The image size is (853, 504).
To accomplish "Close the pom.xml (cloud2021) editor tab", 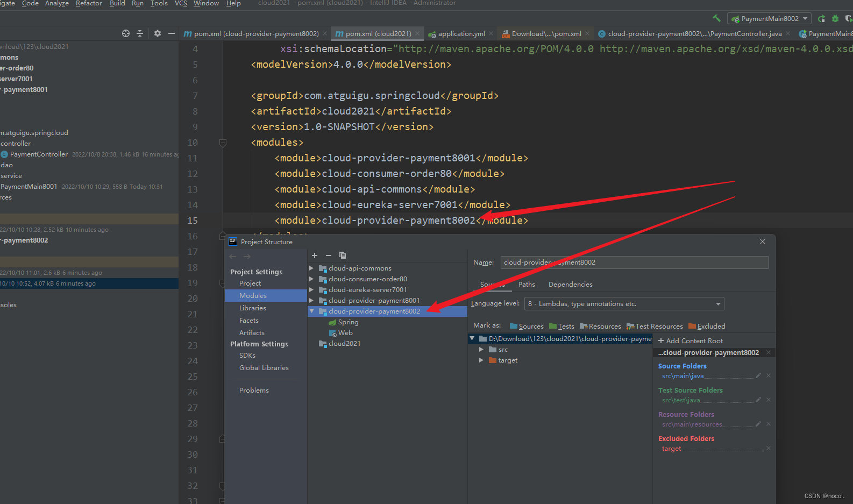I will point(418,33).
